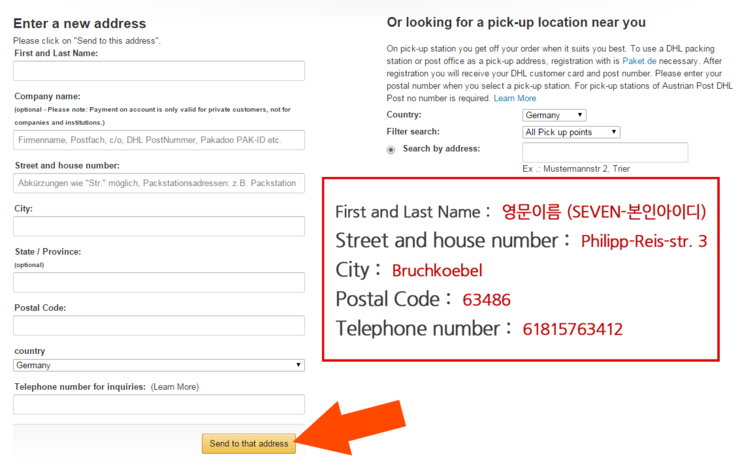This screenshot has height=474, width=740.
Task: Focus the Company name input box
Action: tap(159, 140)
